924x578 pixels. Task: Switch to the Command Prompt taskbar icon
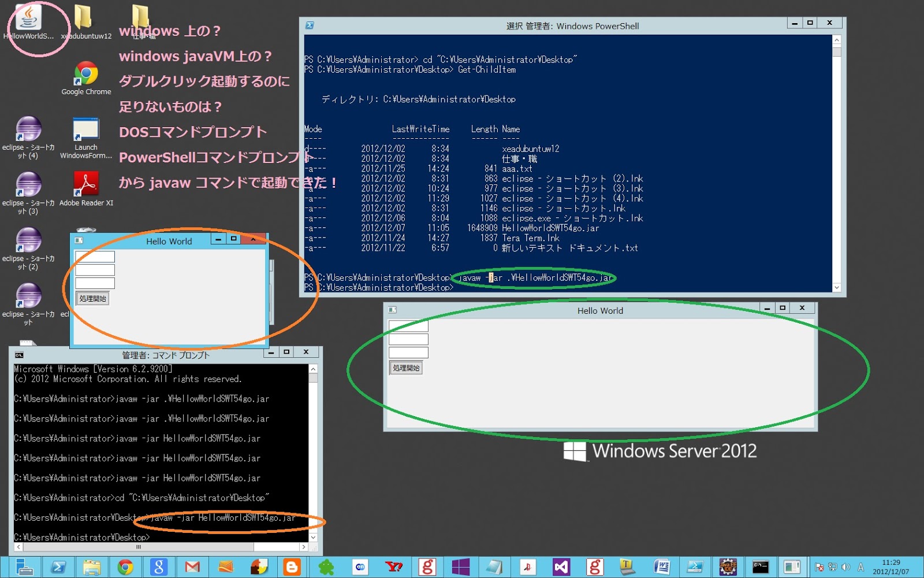pyautogui.click(x=761, y=567)
